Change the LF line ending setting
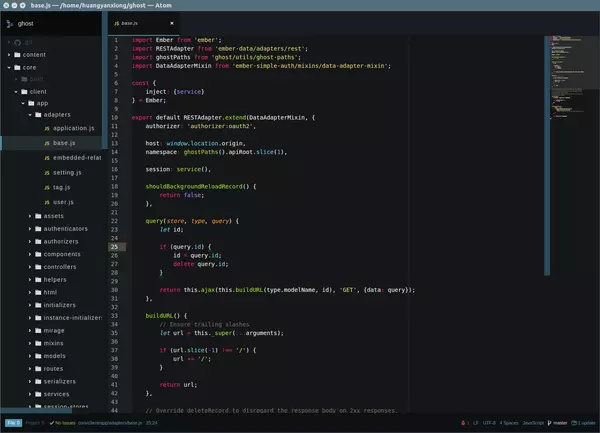 click(476, 423)
